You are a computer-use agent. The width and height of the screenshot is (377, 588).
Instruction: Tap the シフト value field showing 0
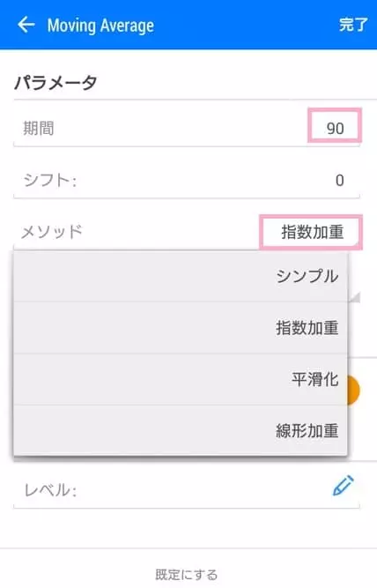tap(339, 181)
